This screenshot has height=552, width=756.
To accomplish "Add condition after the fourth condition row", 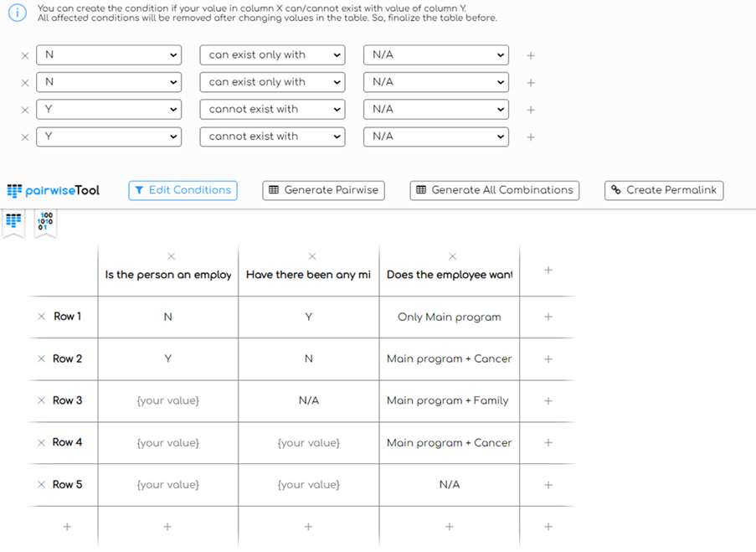I will pos(531,137).
